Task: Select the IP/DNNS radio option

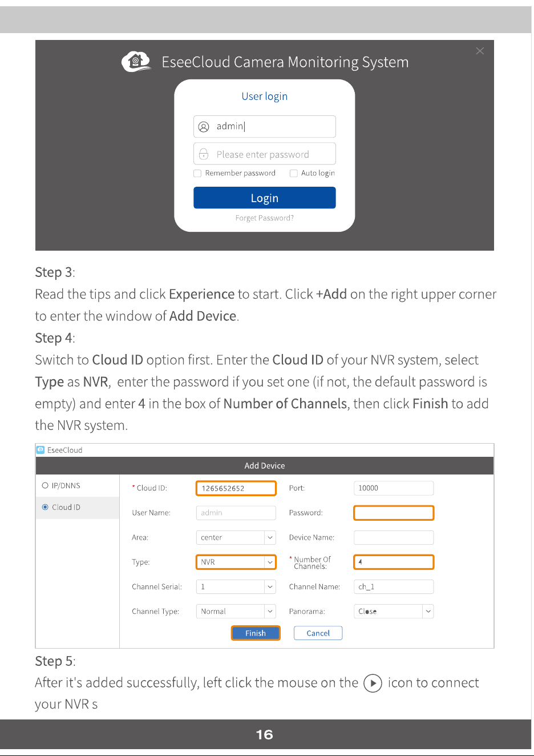Action: tap(45, 485)
